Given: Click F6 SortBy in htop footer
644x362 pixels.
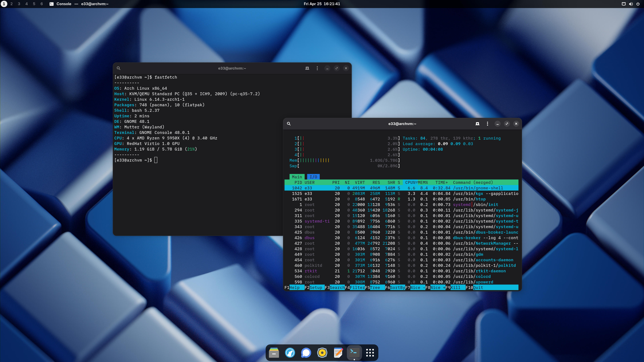Looking at the screenshot, I should [395, 288].
